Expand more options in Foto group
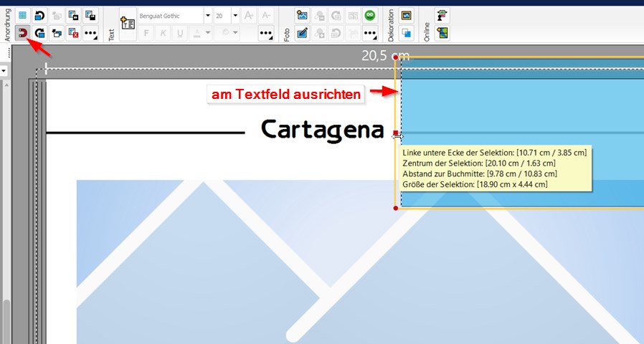Screen dimensions: 644x344 click(x=370, y=33)
